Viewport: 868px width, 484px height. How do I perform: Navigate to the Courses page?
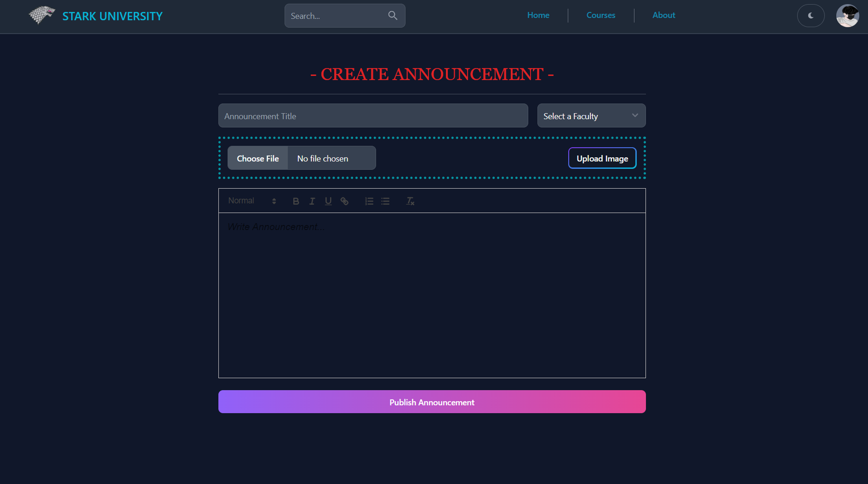[600, 15]
